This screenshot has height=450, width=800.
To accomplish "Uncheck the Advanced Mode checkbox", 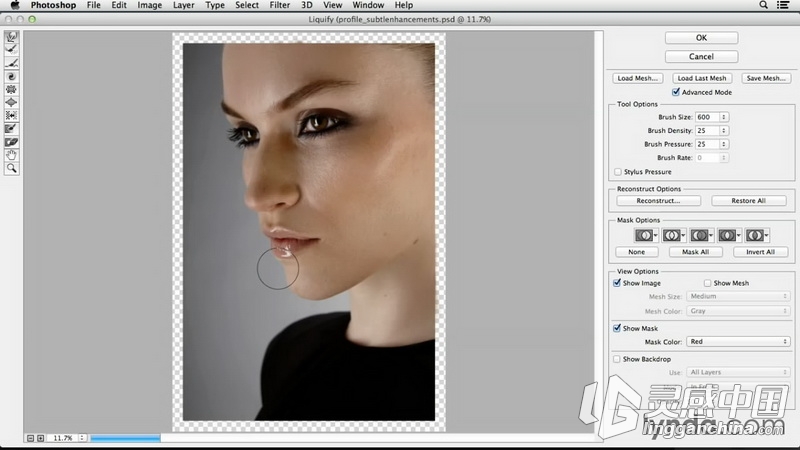I will [676, 92].
